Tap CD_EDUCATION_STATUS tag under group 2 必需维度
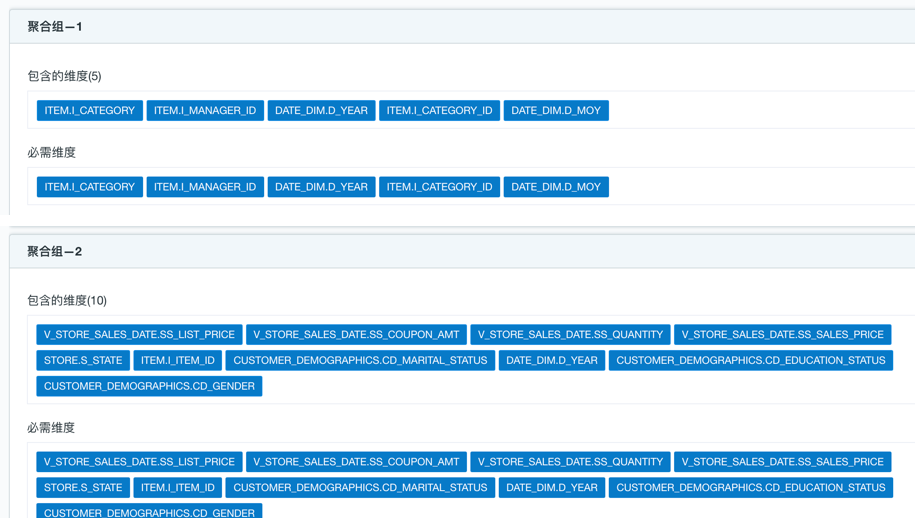The height and width of the screenshot is (518, 915). coord(751,487)
